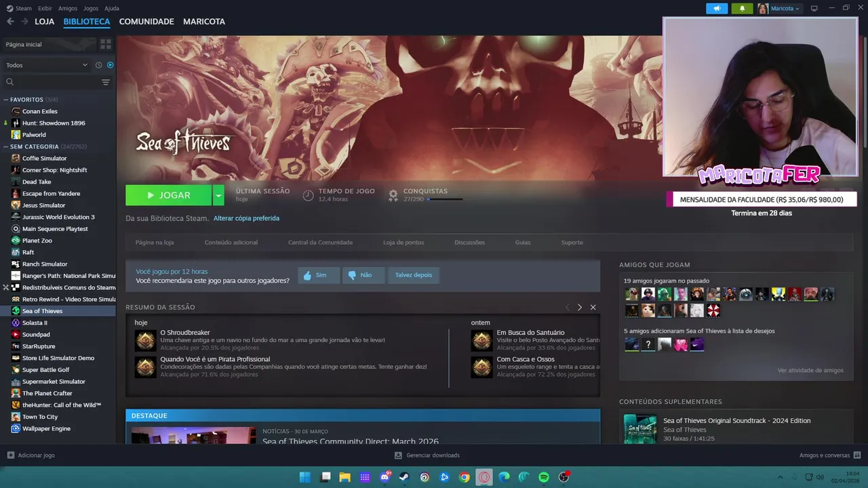Image resolution: width=868 pixels, height=488 pixels.
Task: Open the Windows Start menu
Action: click(x=305, y=477)
